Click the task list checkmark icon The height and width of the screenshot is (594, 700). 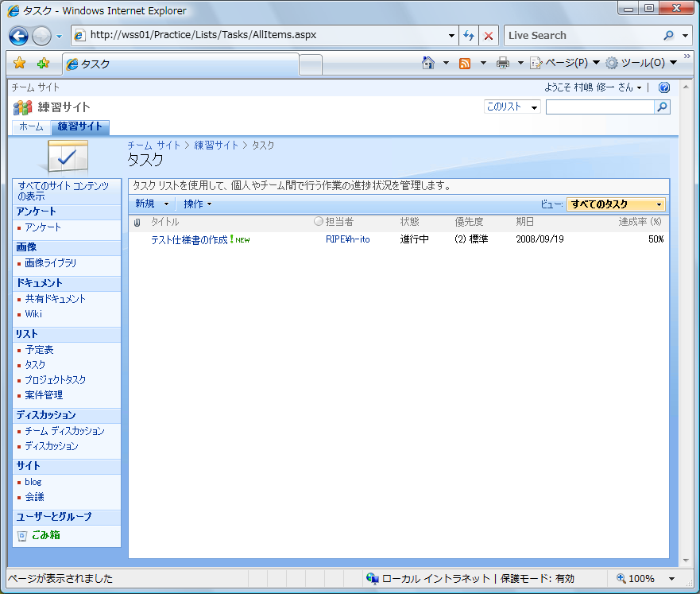pyautogui.click(x=68, y=157)
